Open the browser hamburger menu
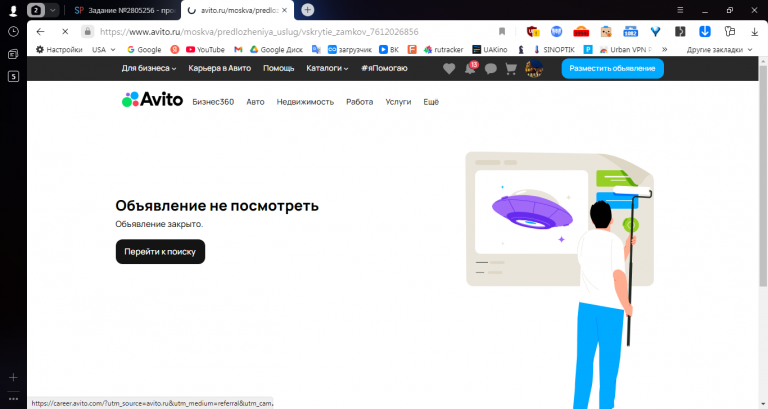 tap(680, 10)
